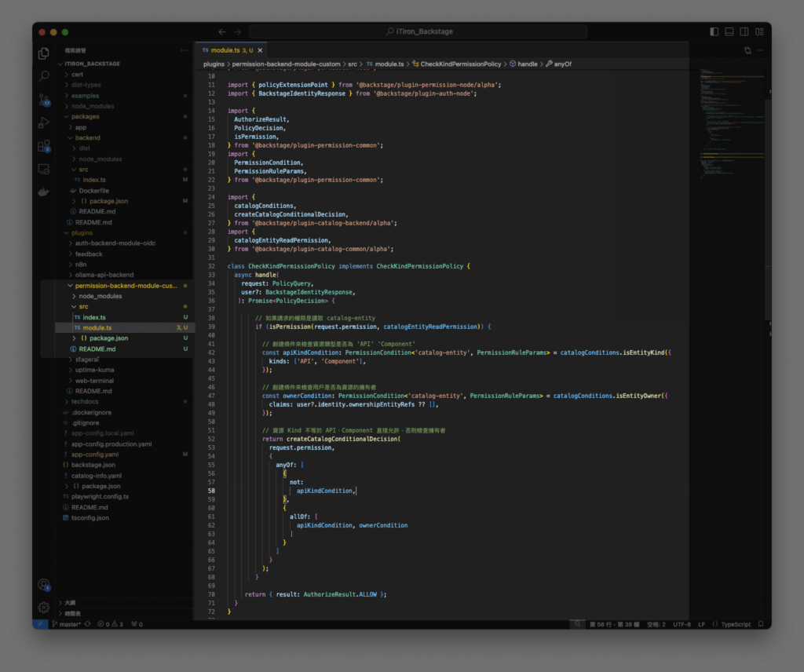Image resolution: width=804 pixels, height=672 pixels.
Task: Toggle the primary sidebar layout button
Action: [x=714, y=31]
